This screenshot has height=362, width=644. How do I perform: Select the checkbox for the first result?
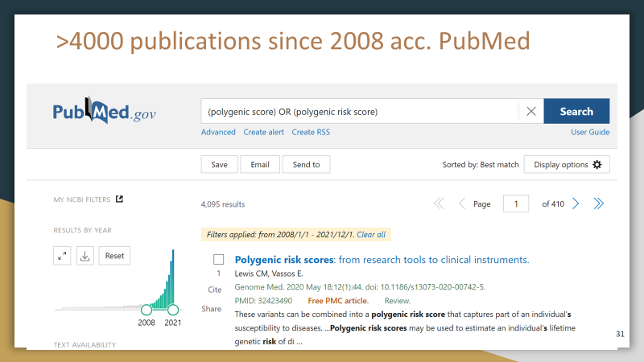(x=218, y=260)
